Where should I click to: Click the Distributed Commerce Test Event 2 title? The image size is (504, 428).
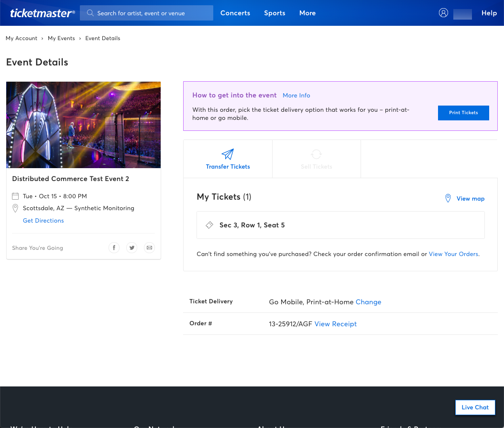[71, 179]
